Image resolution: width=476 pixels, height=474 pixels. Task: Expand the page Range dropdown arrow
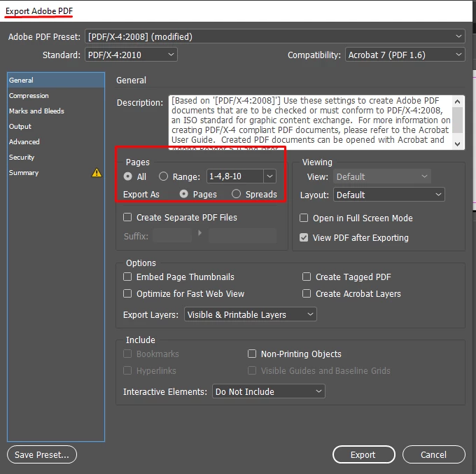[270, 176]
